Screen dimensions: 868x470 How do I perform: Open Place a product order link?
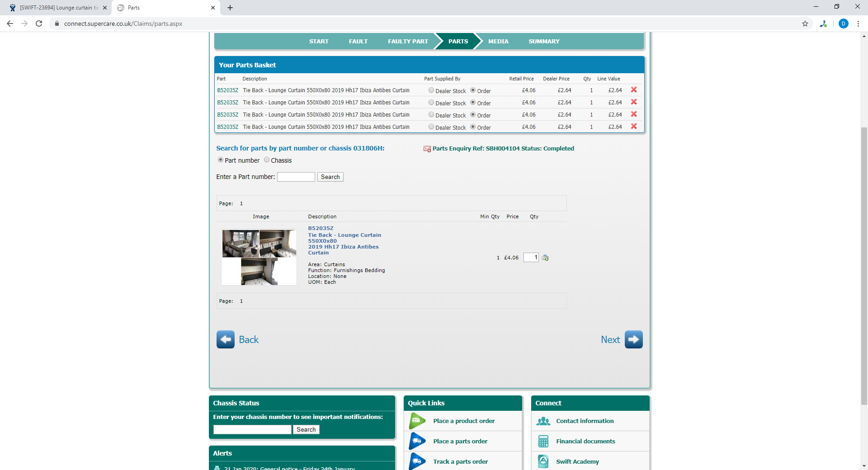[x=464, y=421]
